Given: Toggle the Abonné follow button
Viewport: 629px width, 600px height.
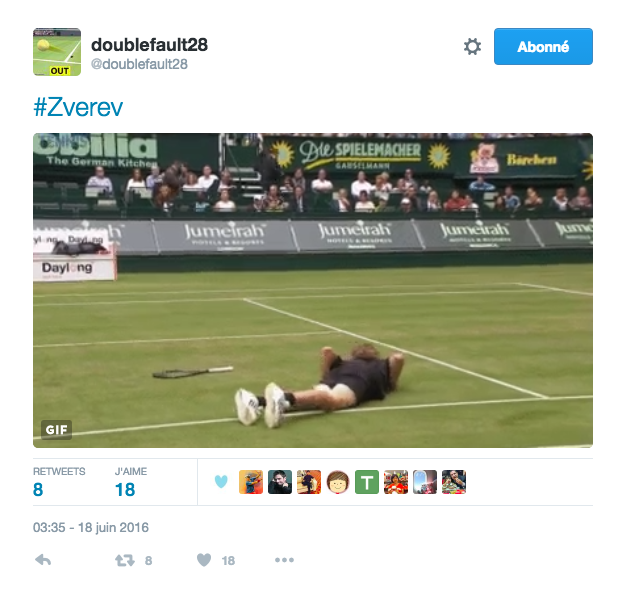Looking at the screenshot, I should 543,47.
